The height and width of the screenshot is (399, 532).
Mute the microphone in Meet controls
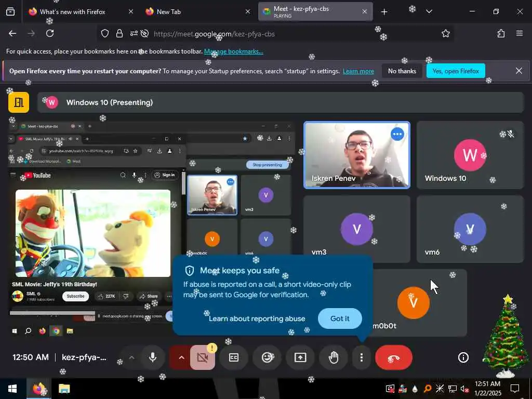pos(153,357)
